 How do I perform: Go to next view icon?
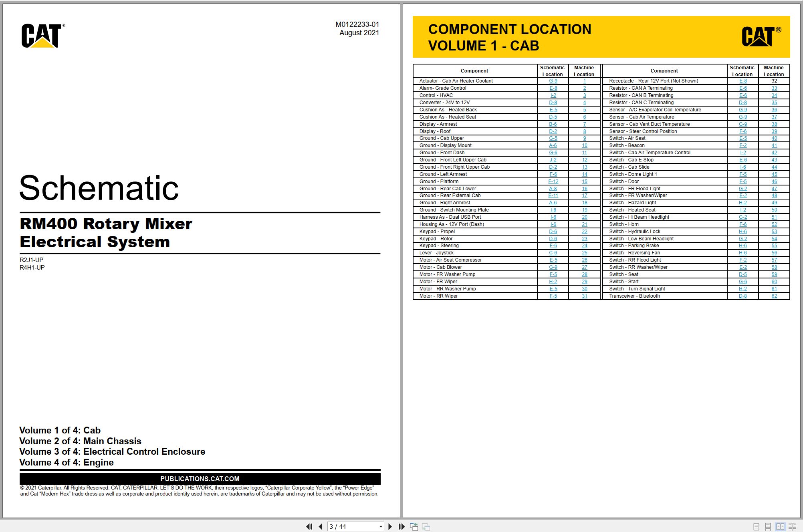click(426, 526)
